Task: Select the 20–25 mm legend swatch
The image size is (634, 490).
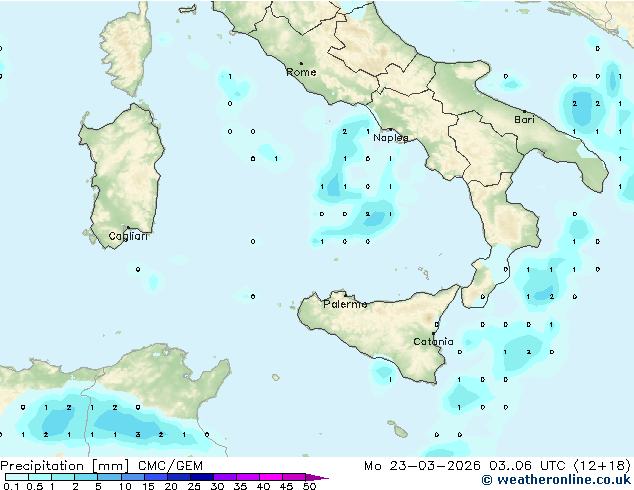Action: (x=179, y=477)
